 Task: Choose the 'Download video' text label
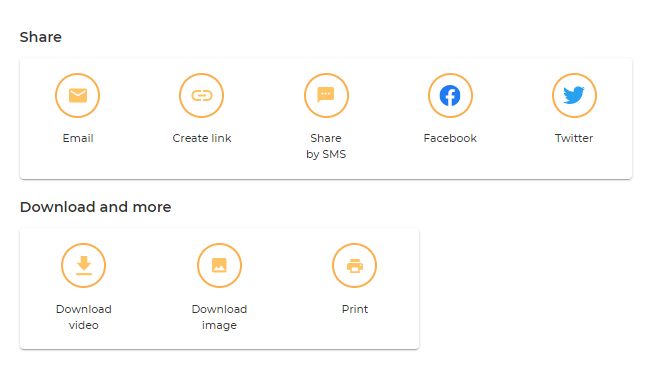point(84,317)
